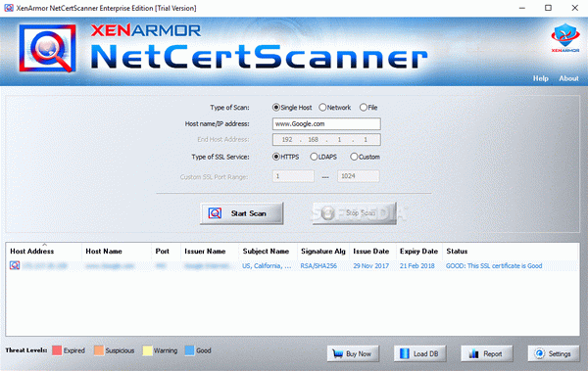This screenshot has width=588, height=371.
Task: Click the Host name/IP address field
Action: pyautogui.click(x=326, y=124)
